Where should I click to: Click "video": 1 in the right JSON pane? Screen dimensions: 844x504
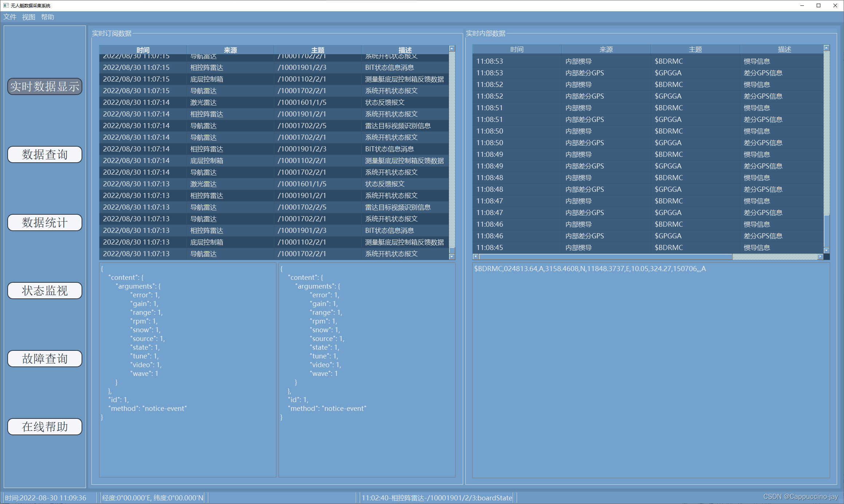[x=326, y=365]
